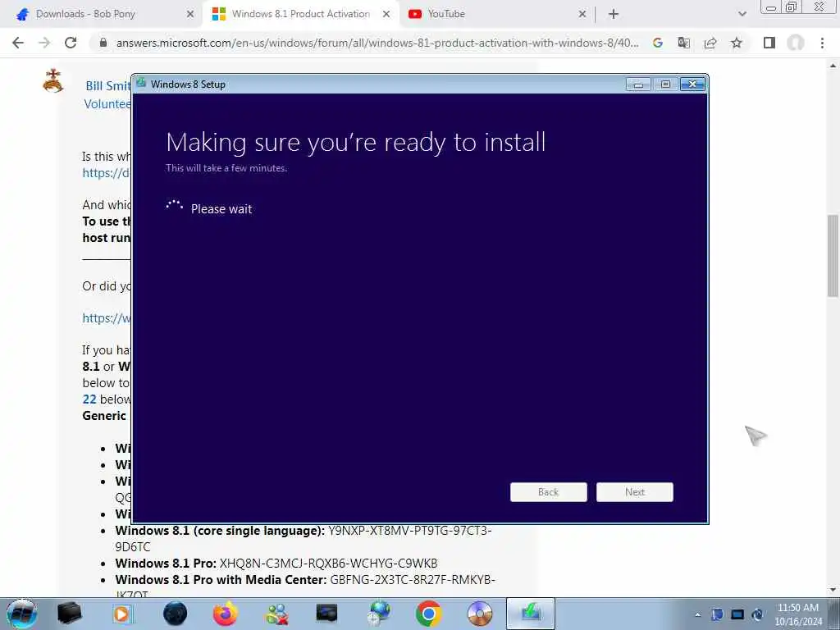
Task: Click the globe tray icon beside the clock
Action: click(757, 614)
